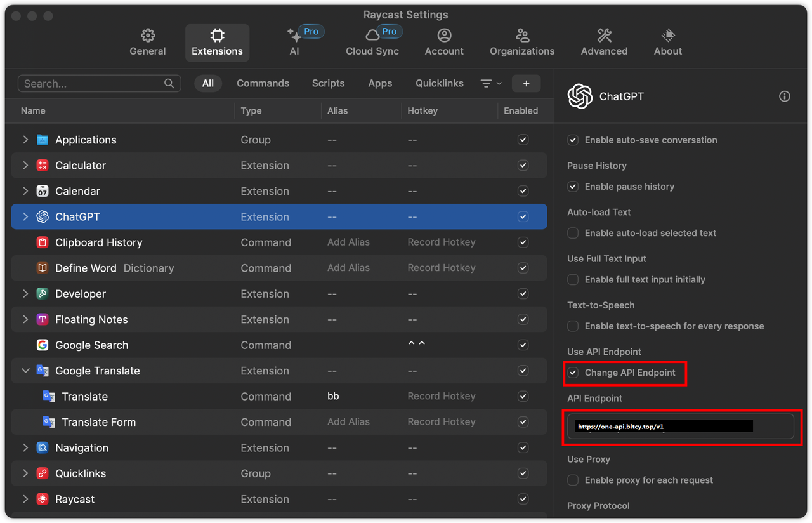Expand the Quicklinks group
The height and width of the screenshot is (523, 812).
[25, 473]
